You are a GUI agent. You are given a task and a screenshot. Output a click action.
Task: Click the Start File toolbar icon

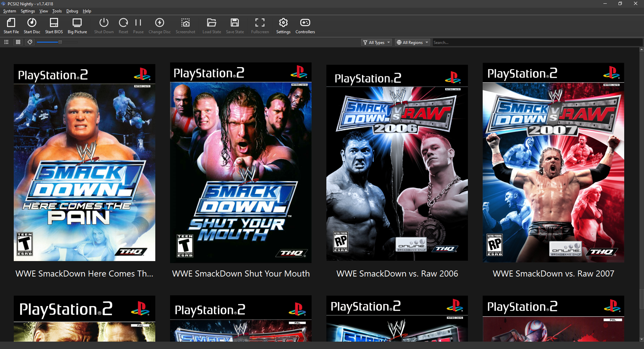point(11,26)
